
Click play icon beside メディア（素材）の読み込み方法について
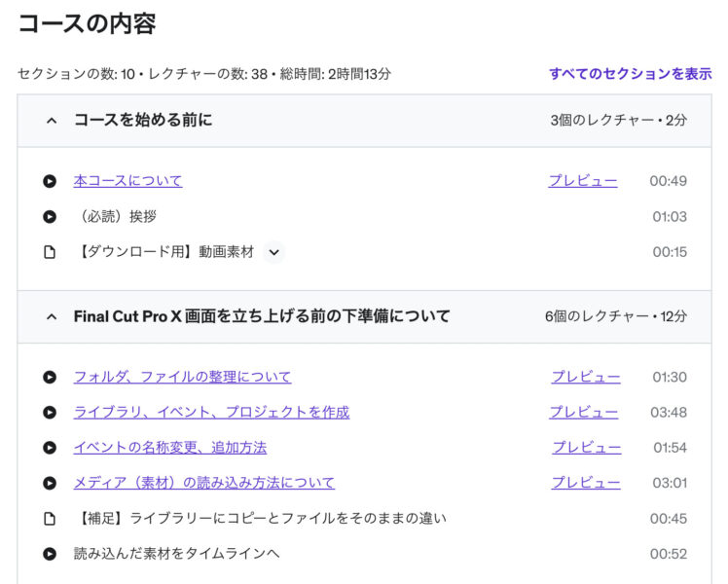(x=50, y=483)
